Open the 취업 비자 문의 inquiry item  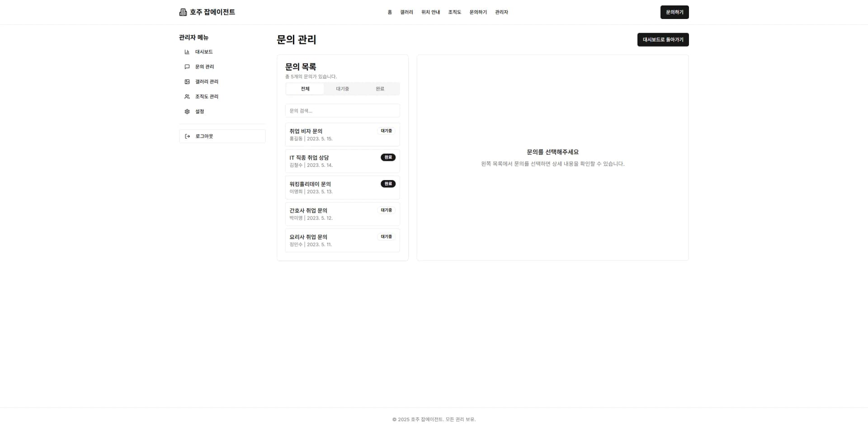click(x=343, y=135)
